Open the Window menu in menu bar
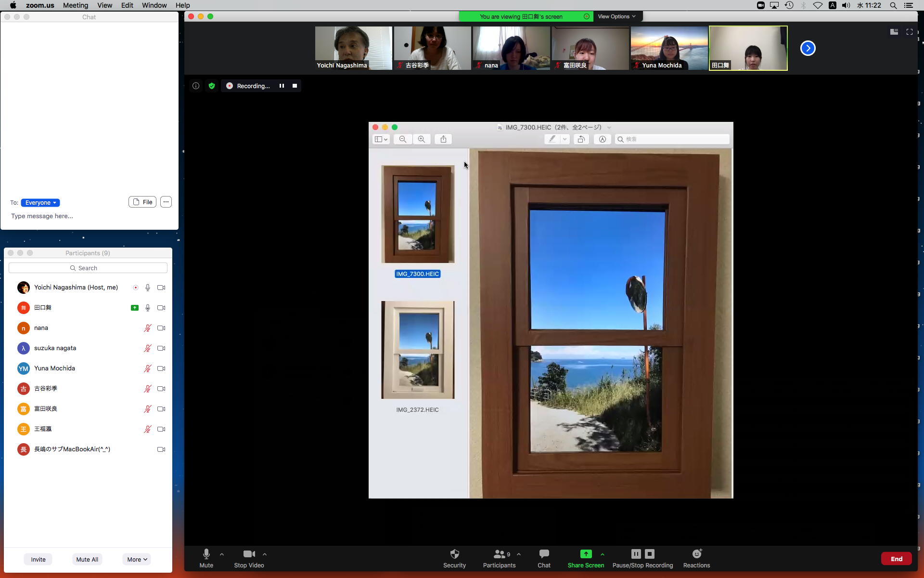Image resolution: width=924 pixels, height=578 pixels. [x=154, y=5]
